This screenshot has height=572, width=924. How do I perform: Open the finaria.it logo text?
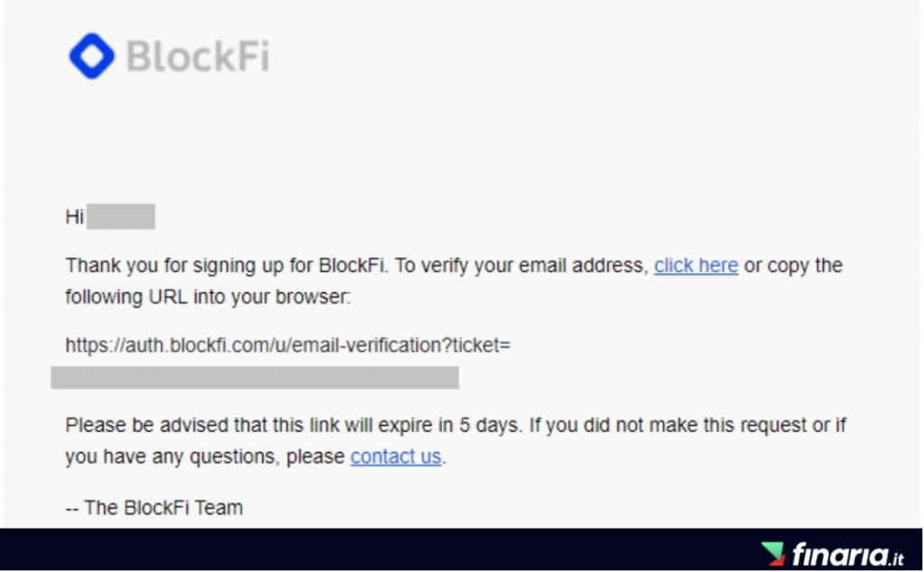click(848, 555)
